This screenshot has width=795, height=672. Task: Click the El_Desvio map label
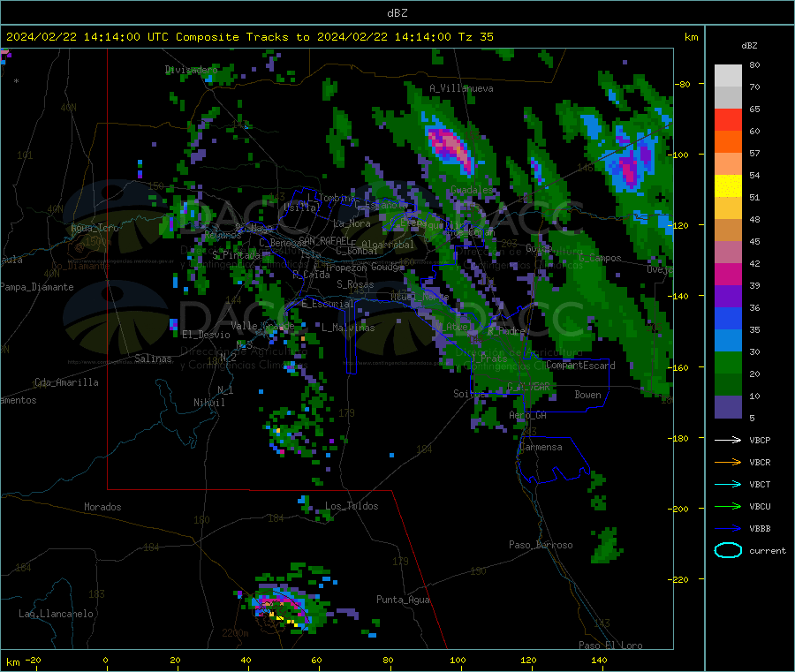tap(206, 335)
